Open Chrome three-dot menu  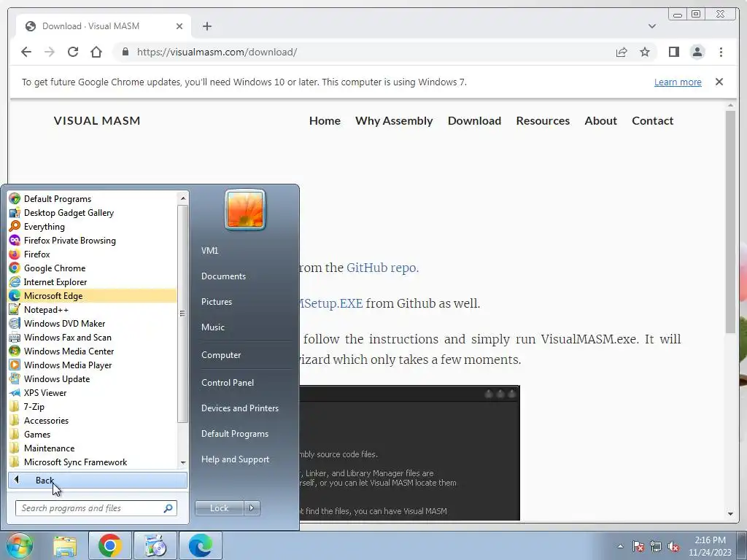coord(721,52)
